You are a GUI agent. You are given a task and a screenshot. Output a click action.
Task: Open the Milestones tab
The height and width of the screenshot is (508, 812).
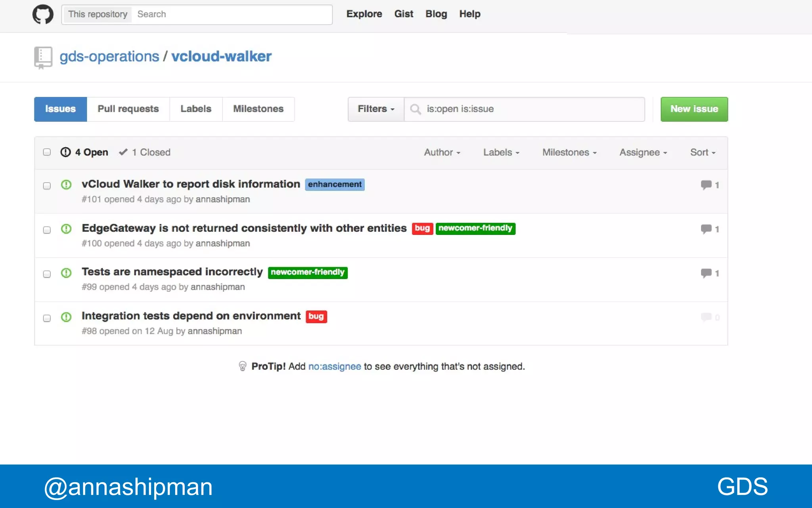(x=258, y=109)
